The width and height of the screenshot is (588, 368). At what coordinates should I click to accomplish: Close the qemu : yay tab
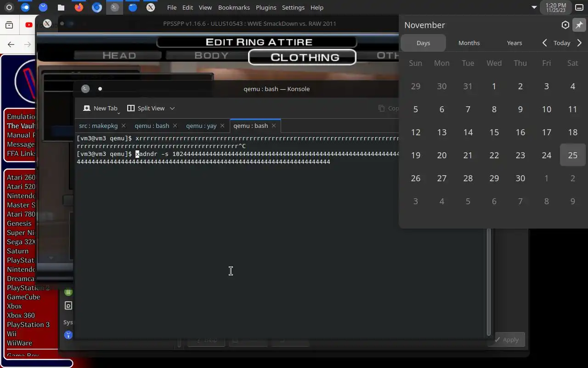[x=222, y=126]
